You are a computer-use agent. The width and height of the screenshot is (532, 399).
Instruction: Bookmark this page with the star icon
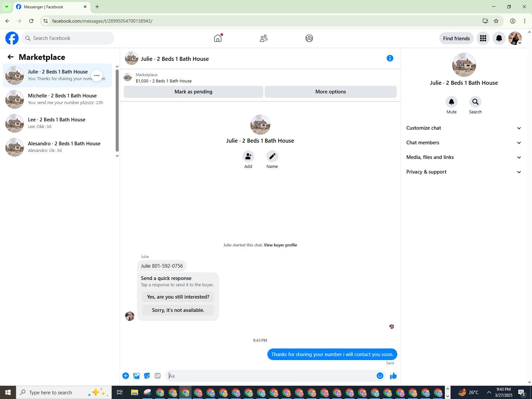tap(496, 21)
